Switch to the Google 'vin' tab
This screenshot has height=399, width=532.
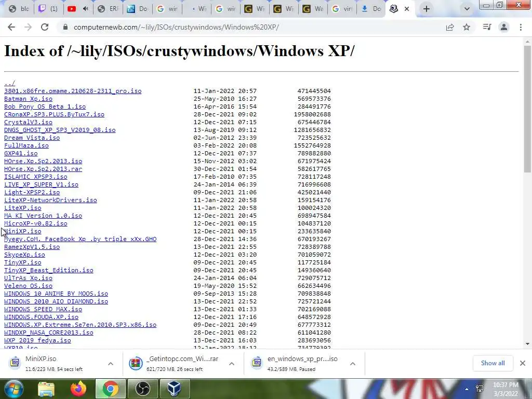[342, 9]
